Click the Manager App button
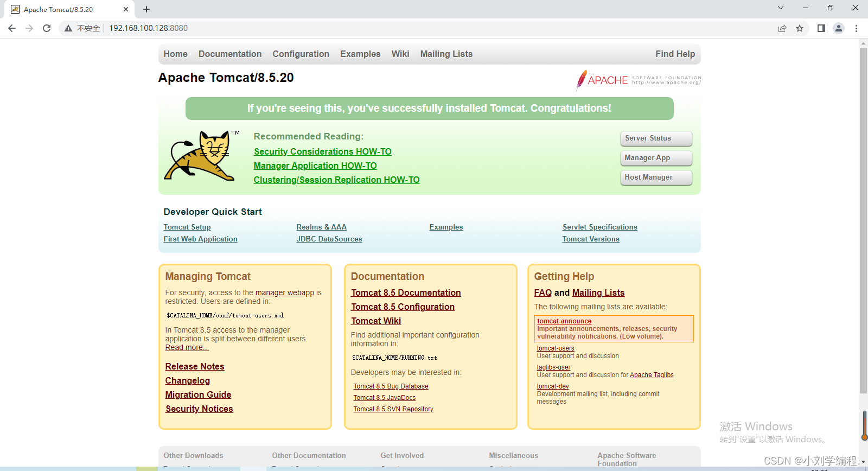 [x=656, y=158]
